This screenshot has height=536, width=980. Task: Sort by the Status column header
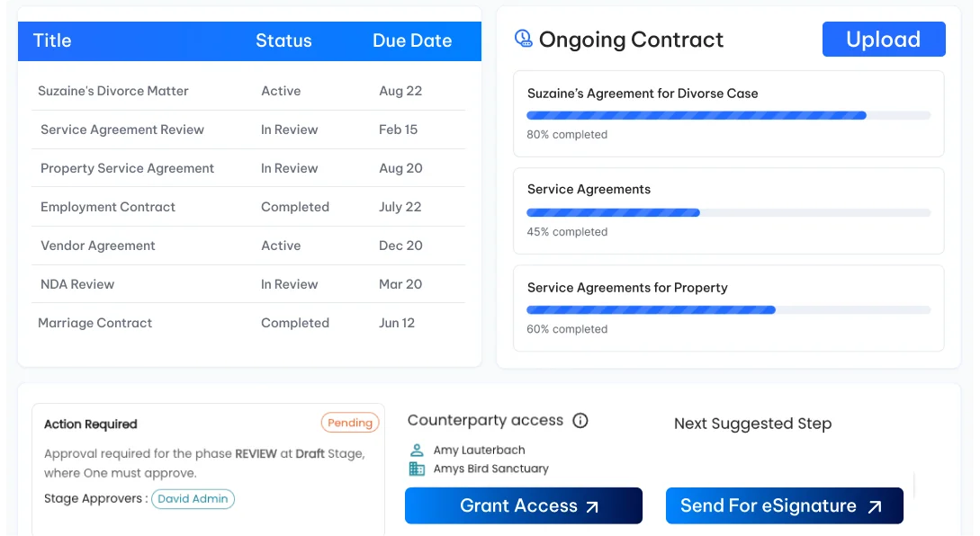pyautogui.click(x=283, y=40)
